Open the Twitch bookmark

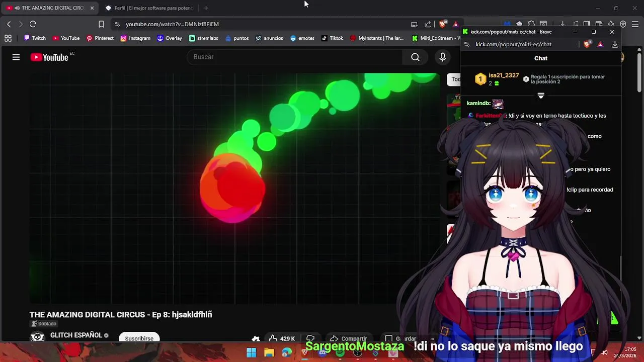pyautogui.click(x=35, y=38)
